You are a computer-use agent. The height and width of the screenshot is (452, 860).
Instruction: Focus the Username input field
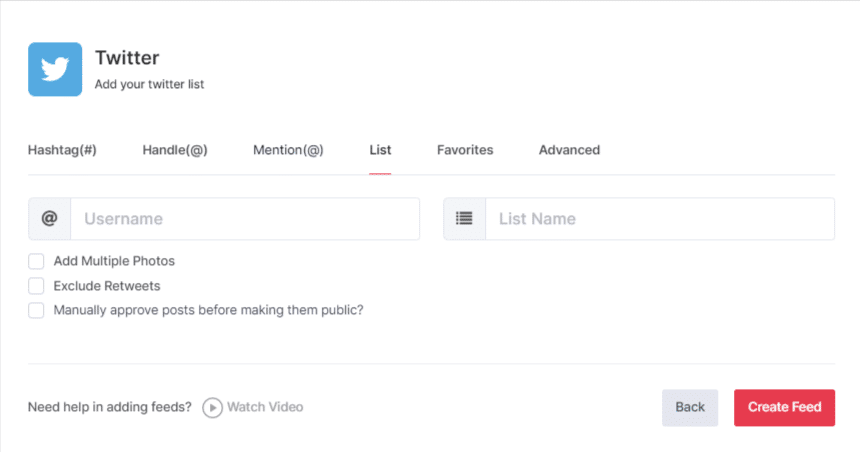[x=245, y=219]
